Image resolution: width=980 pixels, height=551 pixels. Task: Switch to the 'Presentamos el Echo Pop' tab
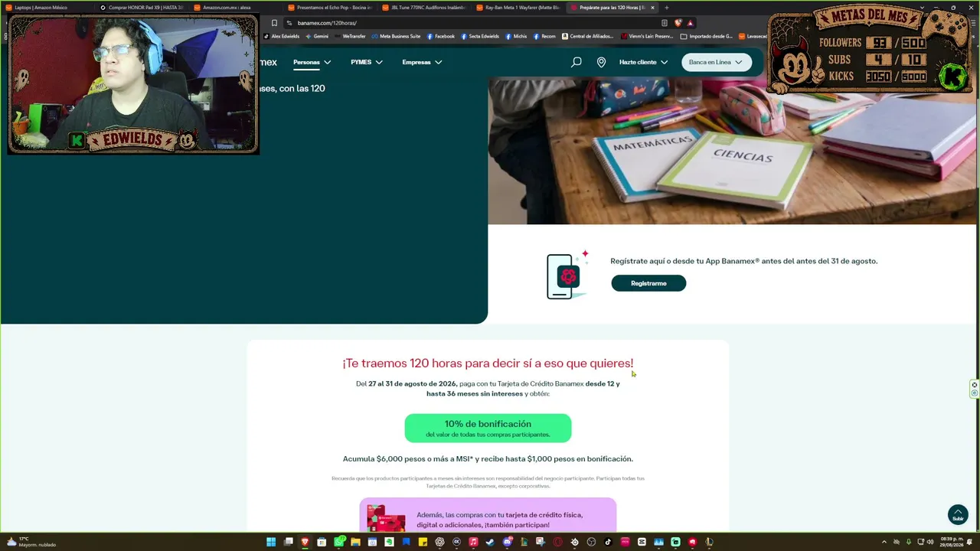click(x=331, y=8)
